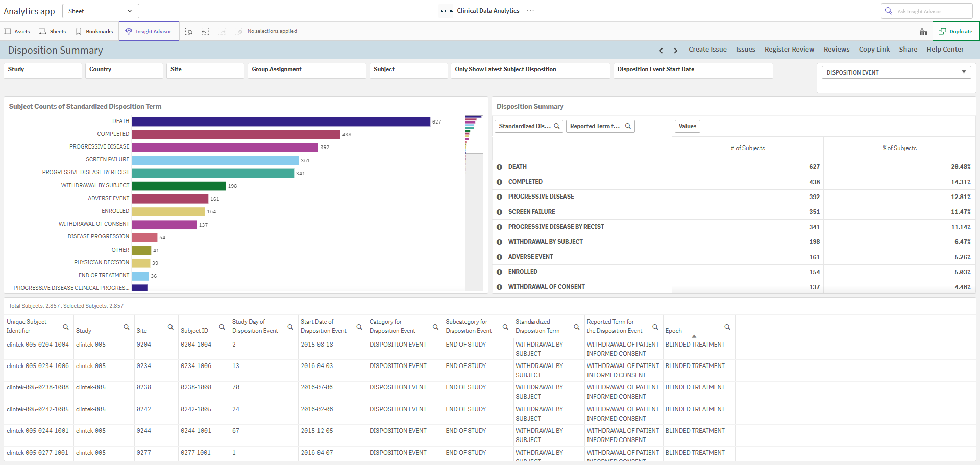
Task: Search Standardized Disposition Term column
Action: click(577, 327)
